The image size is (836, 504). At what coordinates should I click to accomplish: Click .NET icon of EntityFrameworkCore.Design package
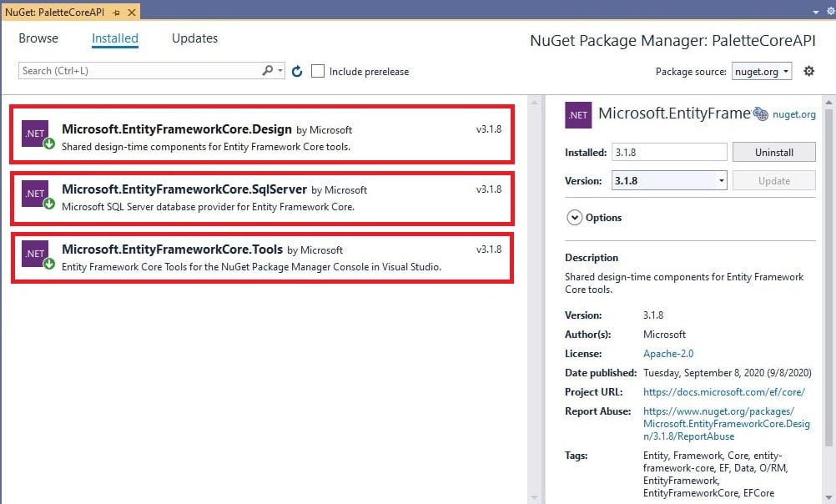[x=35, y=134]
